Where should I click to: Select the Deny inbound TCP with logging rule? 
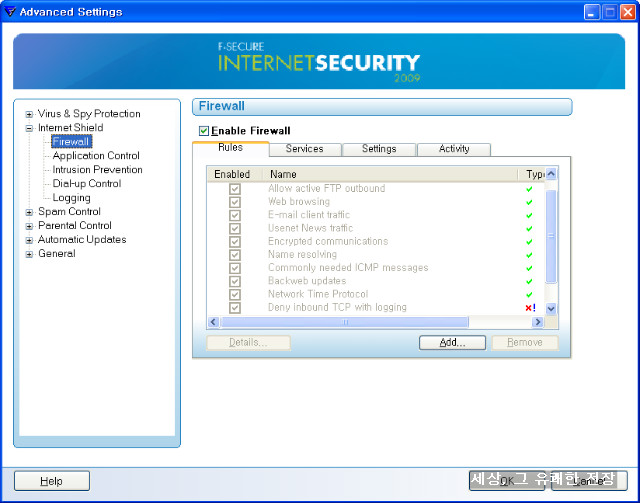(x=337, y=307)
